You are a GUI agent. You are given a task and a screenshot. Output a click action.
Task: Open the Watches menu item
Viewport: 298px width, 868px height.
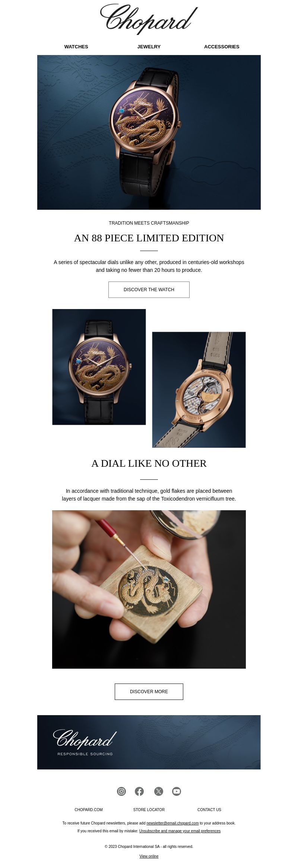pyautogui.click(x=76, y=47)
